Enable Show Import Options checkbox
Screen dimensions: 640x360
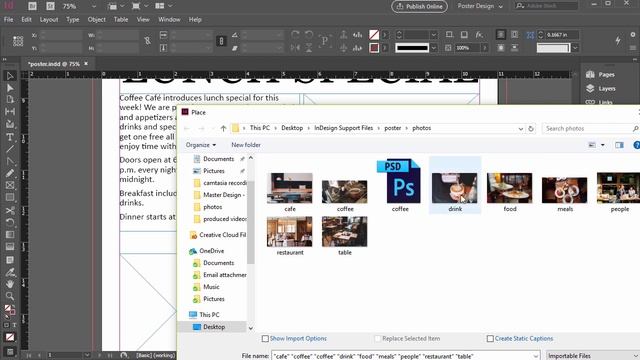click(265, 339)
